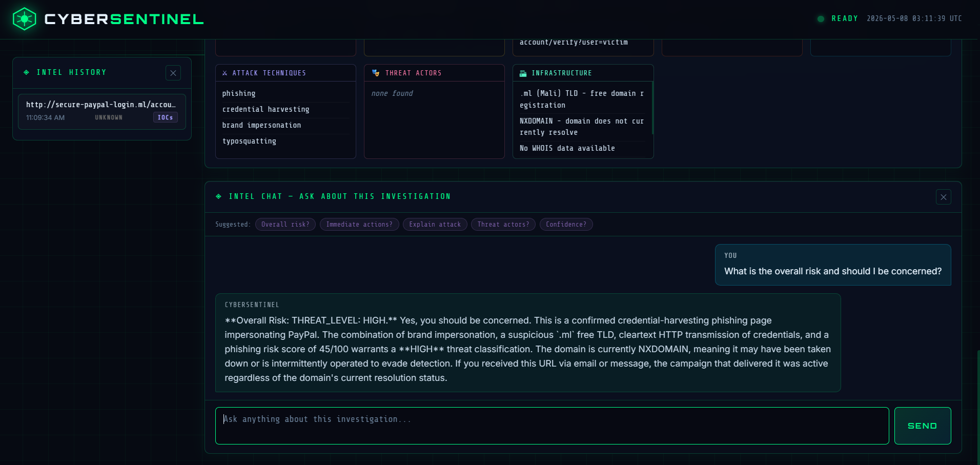Click the CyberSentinel response message

coord(528,342)
